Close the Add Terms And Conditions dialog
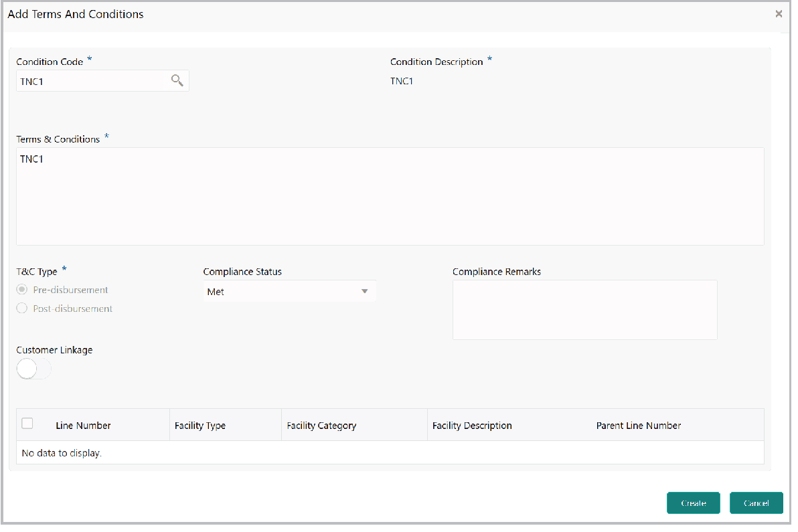This screenshot has height=532, width=798. tap(779, 13)
